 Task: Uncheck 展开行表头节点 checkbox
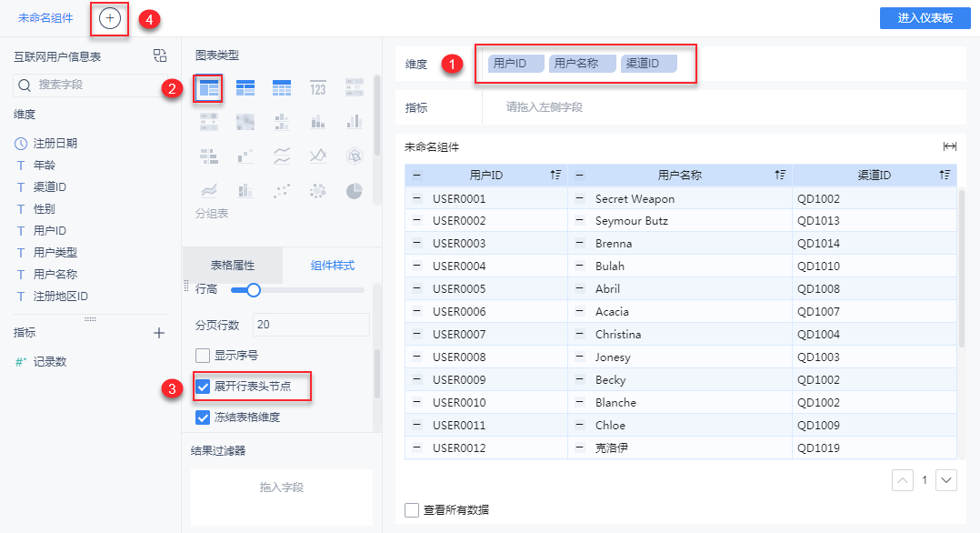click(x=203, y=387)
